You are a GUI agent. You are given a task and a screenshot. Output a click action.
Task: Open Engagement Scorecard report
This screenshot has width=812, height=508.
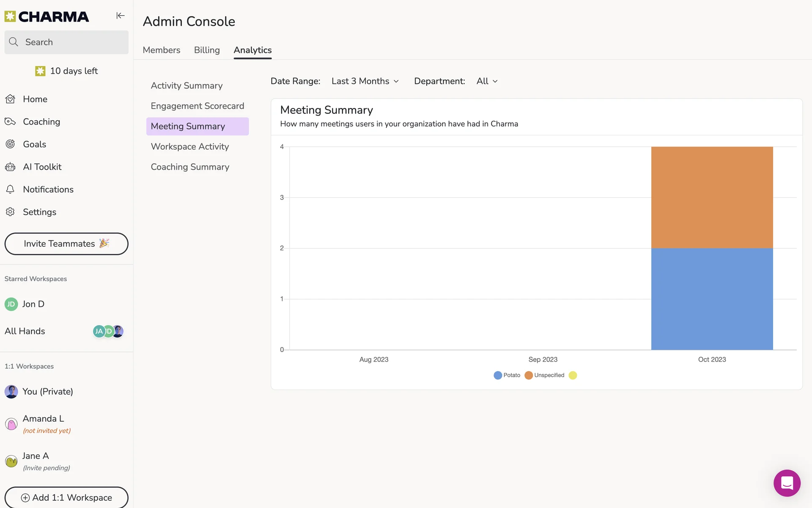(x=198, y=106)
